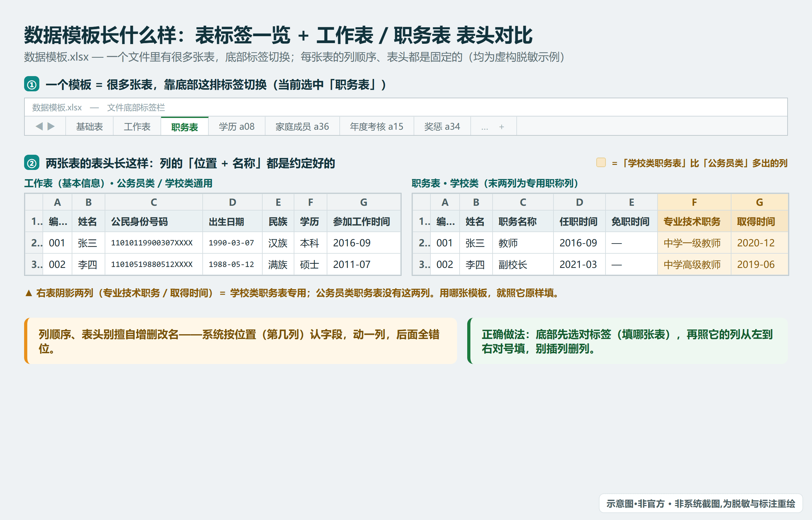Image resolution: width=812 pixels, height=520 pixels.
Task: Click the plus icon to add a sheet
Action: click(x=501, y=127)
